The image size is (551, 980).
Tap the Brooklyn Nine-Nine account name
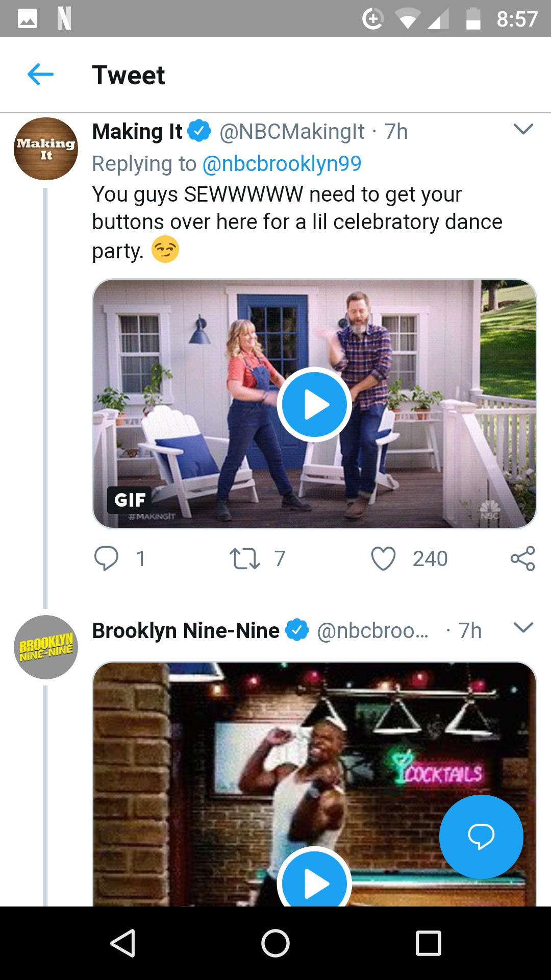click(x=186, y=631)
